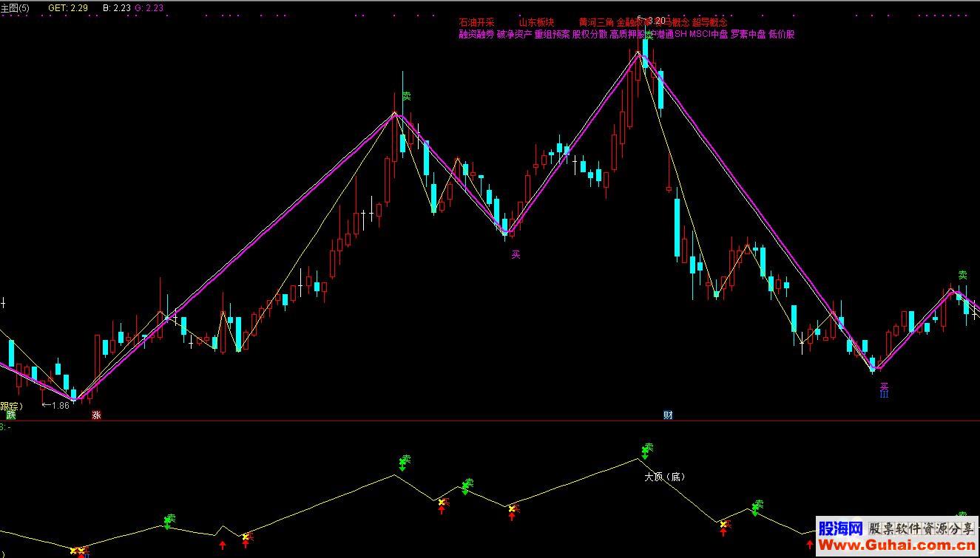Open the 低价股 concept tag
Image resolution: width=980 pixels, height=558 pixels.
(x=782, y=34)
